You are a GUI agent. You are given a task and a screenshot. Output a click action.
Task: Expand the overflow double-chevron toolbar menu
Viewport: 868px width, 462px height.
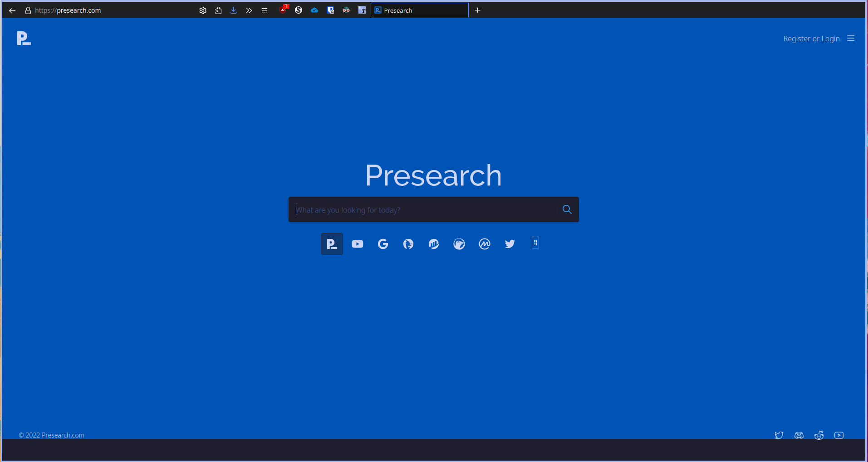pyautogui.click(x=249, y=10)
